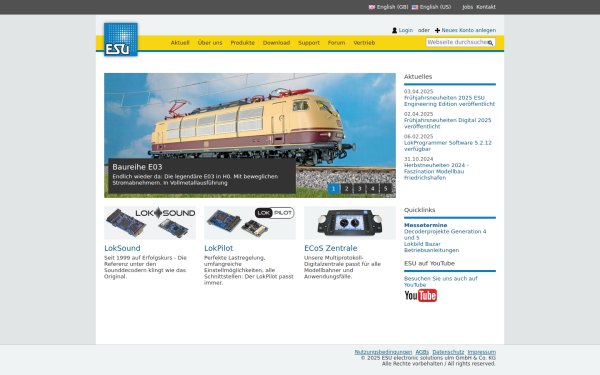This screenshot has height=375, width=600.
Task: Open the ECoS Zentrale heading link
Action: pyautogui.click(x=331, y=248)
